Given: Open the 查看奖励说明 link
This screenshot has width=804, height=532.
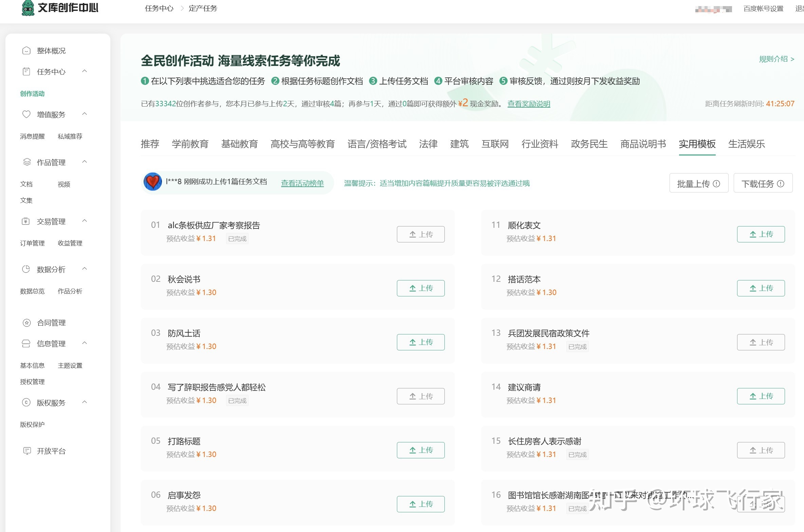Looking at the screenshot, I should click(x=529, y=104).
